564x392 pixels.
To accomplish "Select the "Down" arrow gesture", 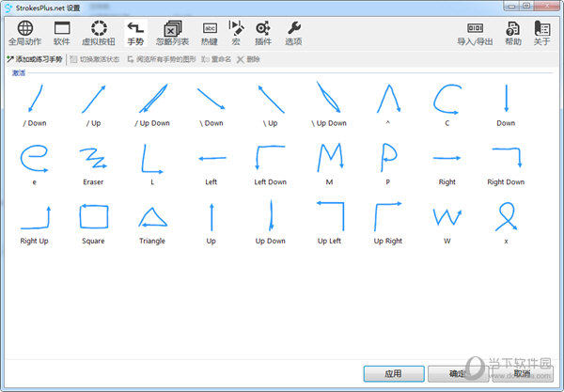I will [506, 104].
